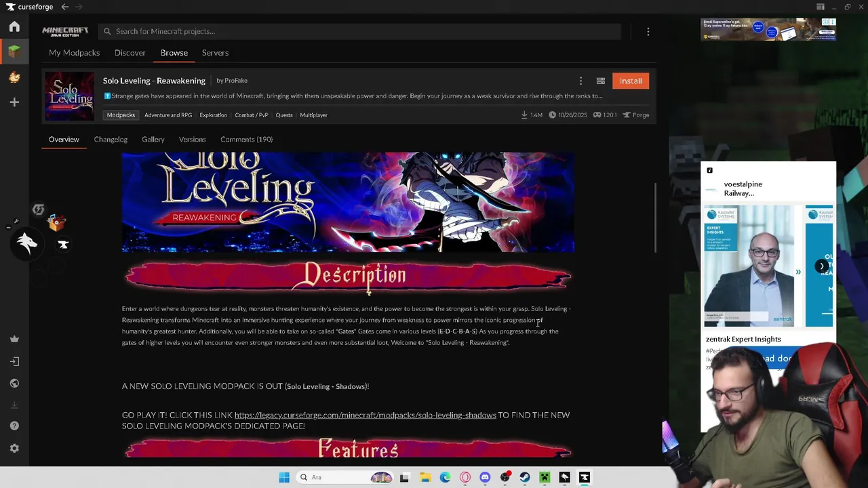
Task: Open Microsoft Edge from the taskbar
Action: tap(445, 477)
